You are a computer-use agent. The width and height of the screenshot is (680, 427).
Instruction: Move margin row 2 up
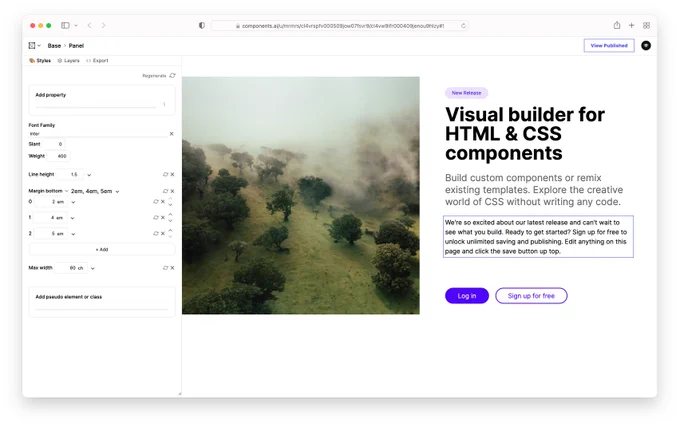[x=170, y=230]
